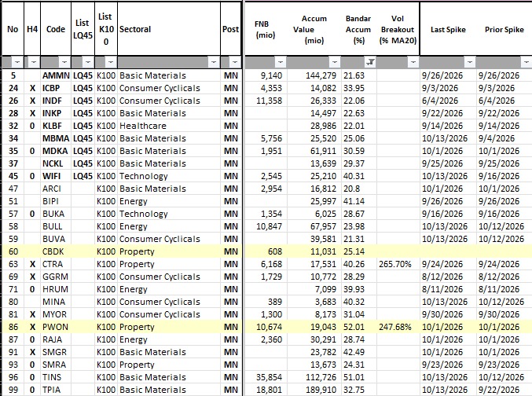
Task: Open the H4 column filter dropdown
Action: (33, 62)
